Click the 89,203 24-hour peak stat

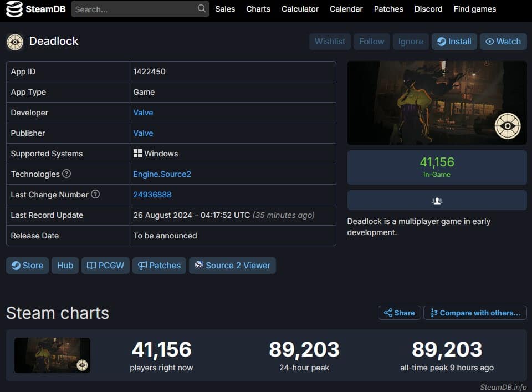(304, 355)
